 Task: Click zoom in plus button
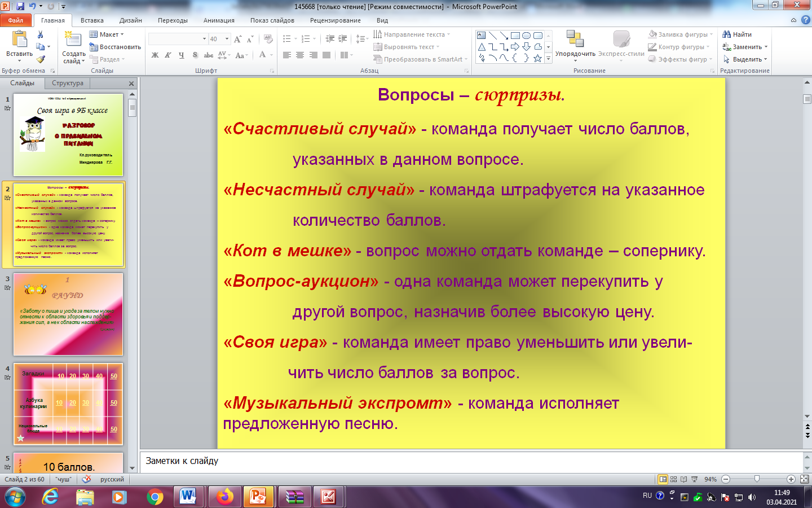pyautogui.click(x=791, y=479)
